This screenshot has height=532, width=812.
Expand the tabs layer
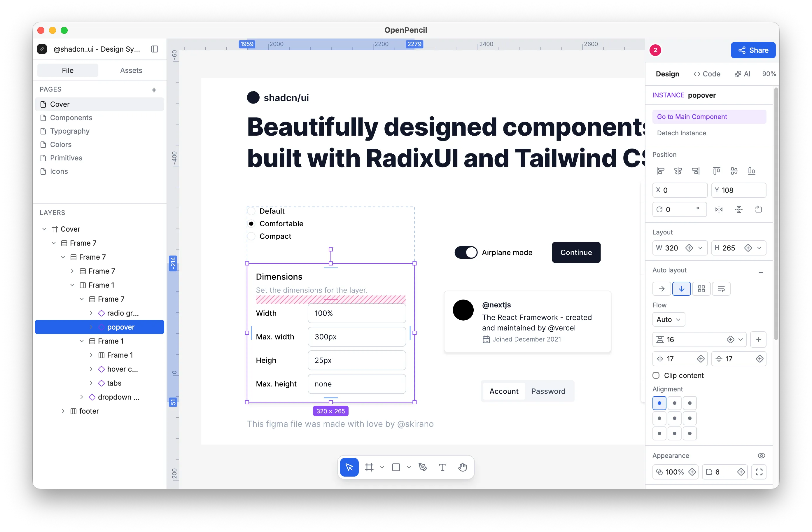[x=91, y=383]
